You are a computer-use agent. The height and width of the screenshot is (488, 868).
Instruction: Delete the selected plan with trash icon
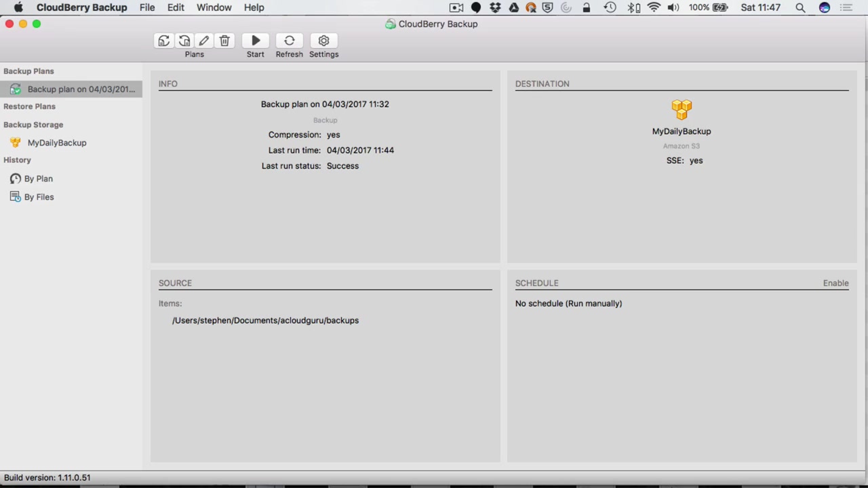tap(224, 41)
